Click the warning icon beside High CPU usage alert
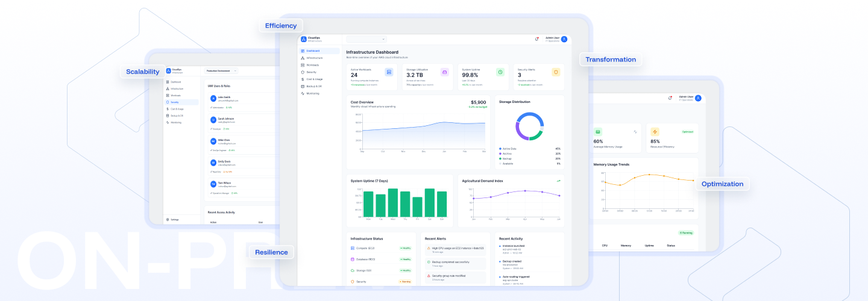Viewport: 868px width, 301px height. tap(428, 248)
